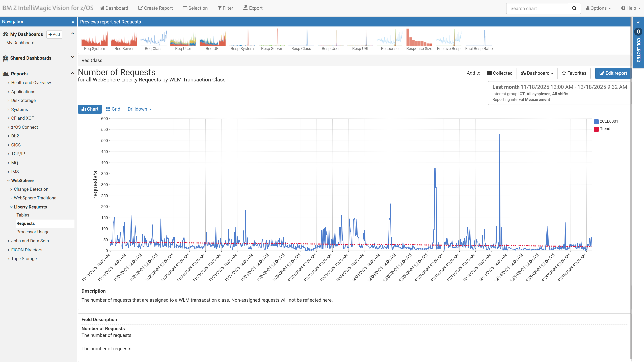Expand the FICON Directors node
Screen dimensions: 644x362
(8, 250)
